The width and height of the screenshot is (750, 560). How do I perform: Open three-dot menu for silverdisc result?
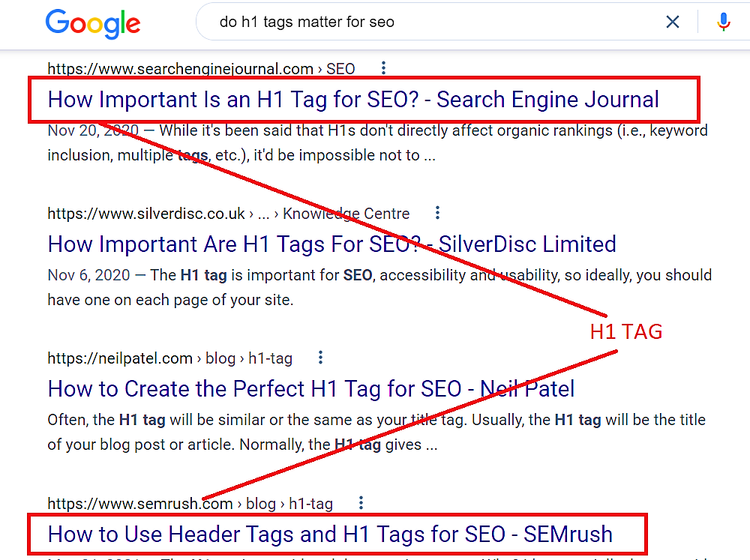tap(438, 213)
